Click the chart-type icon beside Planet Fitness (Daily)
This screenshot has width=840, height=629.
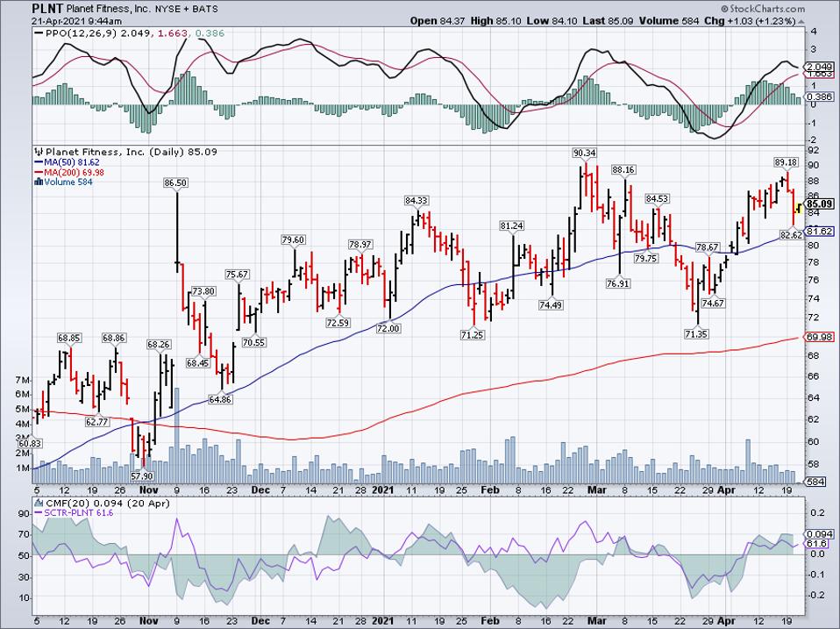[x=39, y=152]
